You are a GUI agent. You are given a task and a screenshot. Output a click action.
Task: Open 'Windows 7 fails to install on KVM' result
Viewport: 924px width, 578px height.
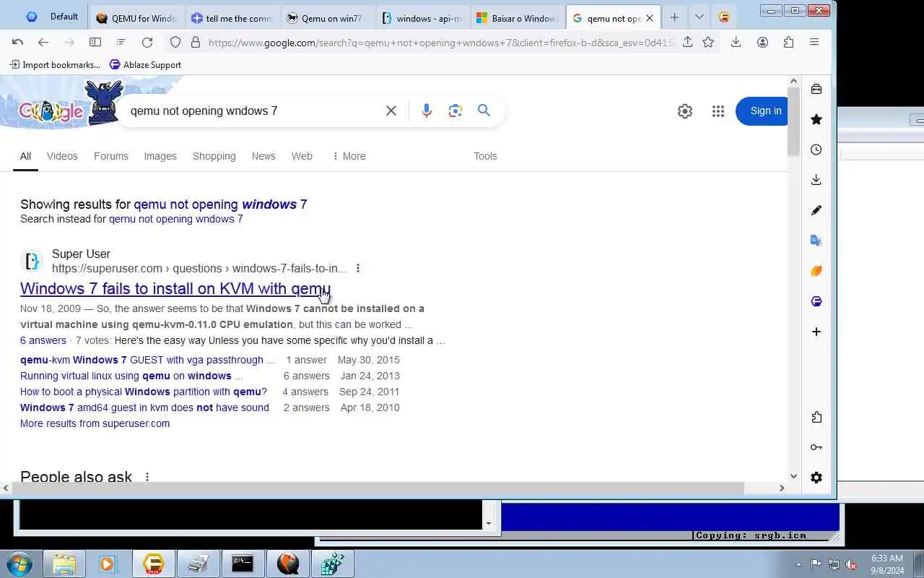point(175,288)
